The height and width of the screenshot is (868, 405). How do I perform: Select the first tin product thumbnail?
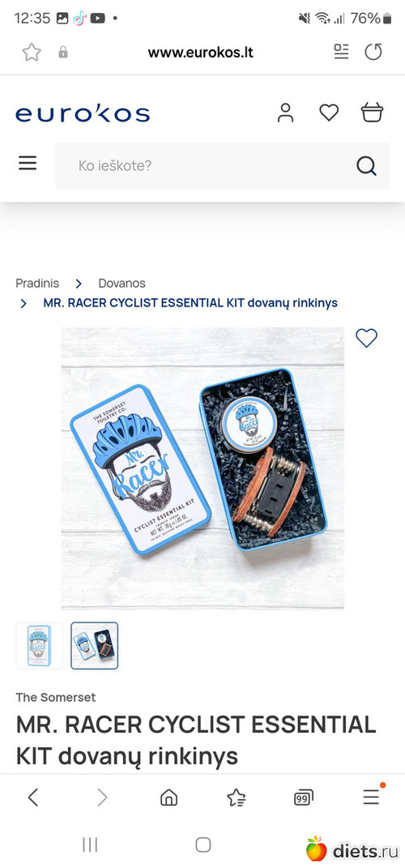tap(39, 645)
